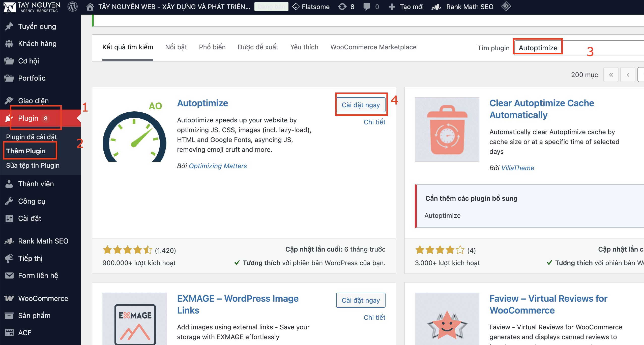
Task: Open the WooCommerce Marketplace tab
Action: (x=373, y=47)
